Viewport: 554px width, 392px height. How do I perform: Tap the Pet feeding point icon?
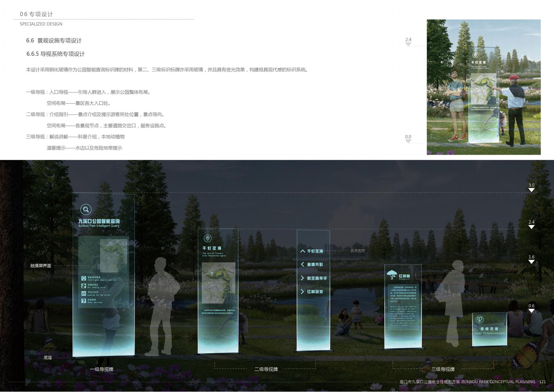[x=84, y=286]
